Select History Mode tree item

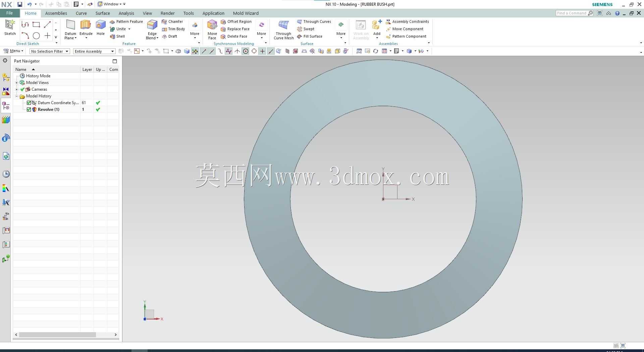pyautogui.click(x=38, y=76)
